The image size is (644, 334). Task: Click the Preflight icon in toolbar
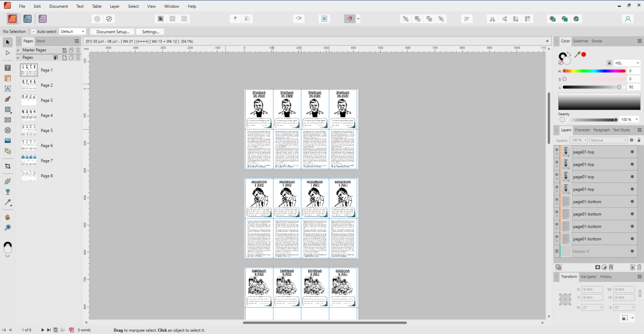click(109, 18)
